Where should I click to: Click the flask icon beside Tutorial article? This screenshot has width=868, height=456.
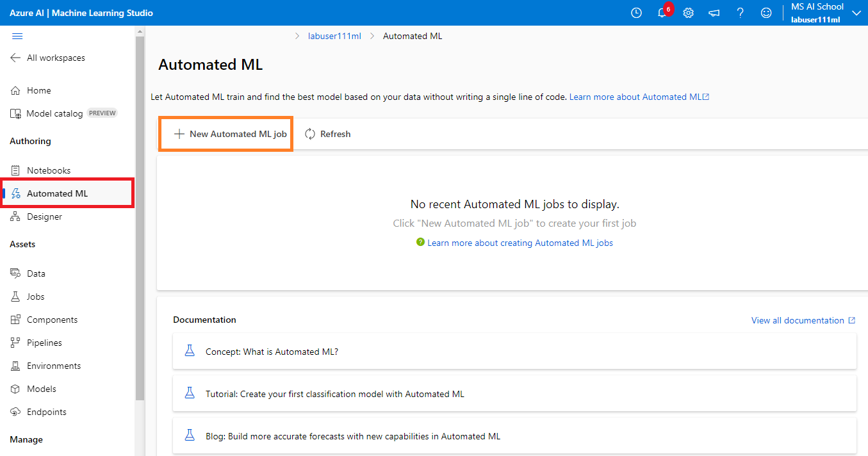[189, 393]
